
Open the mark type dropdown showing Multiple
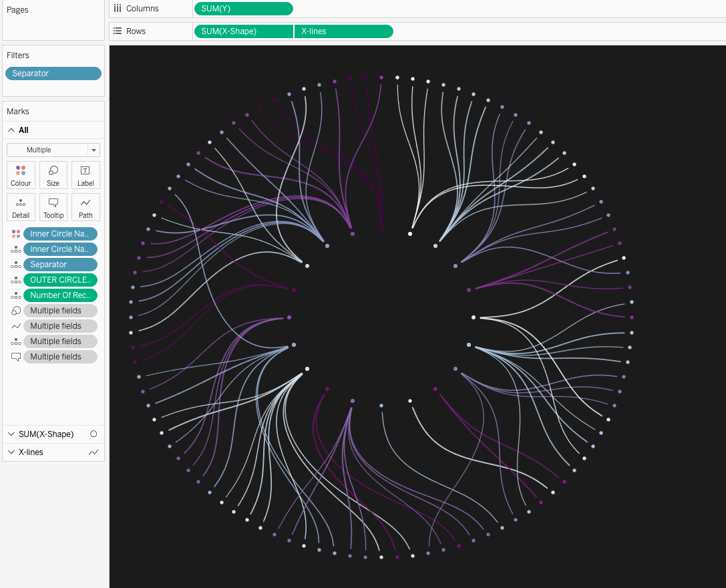pyautogui.click(x=53, y=150)
